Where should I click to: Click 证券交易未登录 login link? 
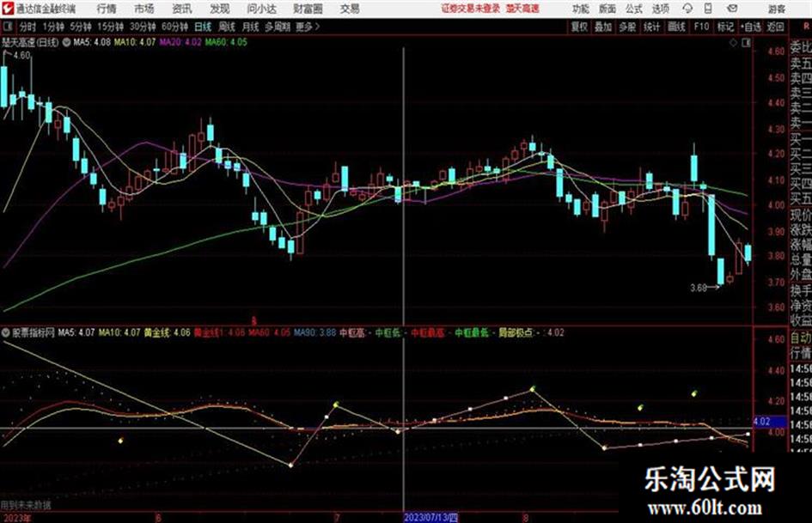click(x=471, y=9)
